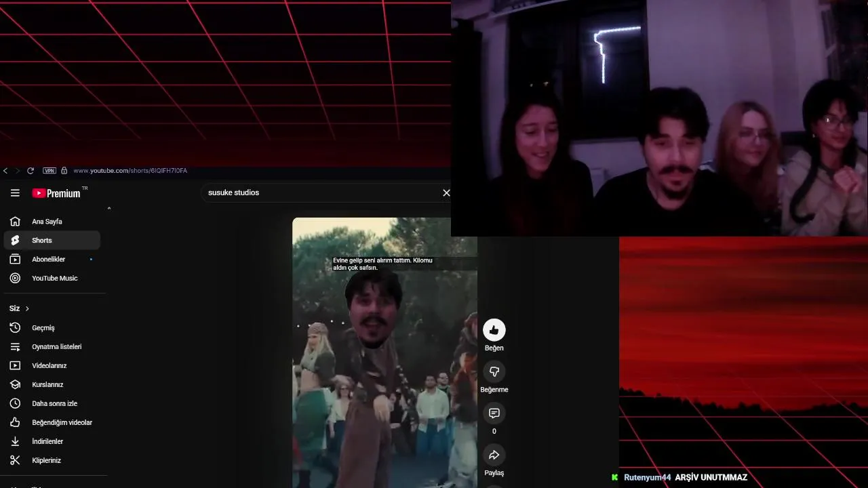Click the watch later clock icon
The width and height of the screenshot is (868, 488).
click(15, 404)
